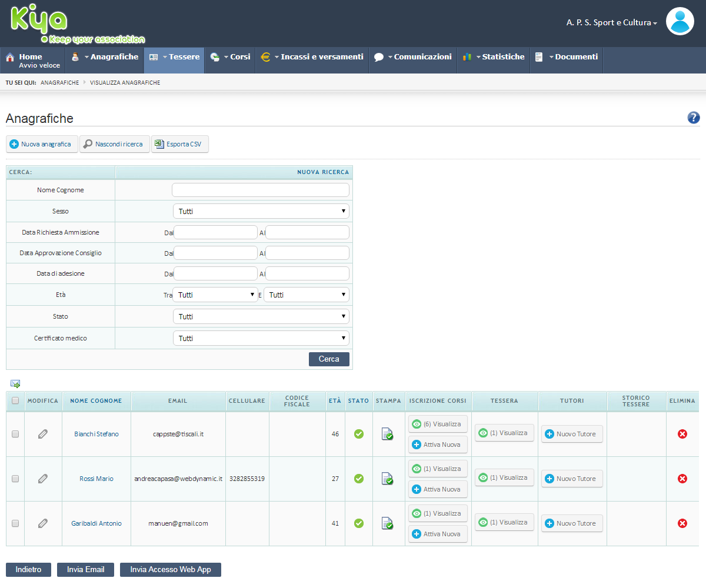This screenshot has height=588, width=706.
Task: Click the Nome Cognome search field
Action: [x=261, y=190]
